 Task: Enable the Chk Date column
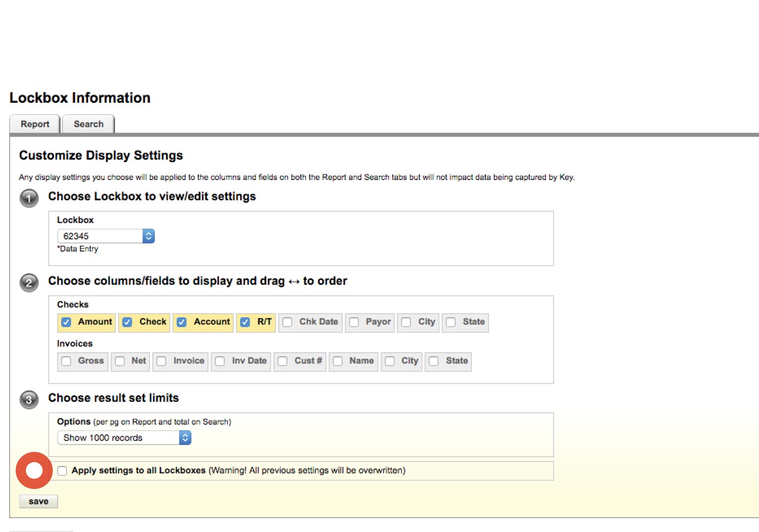tap(287, 322)
